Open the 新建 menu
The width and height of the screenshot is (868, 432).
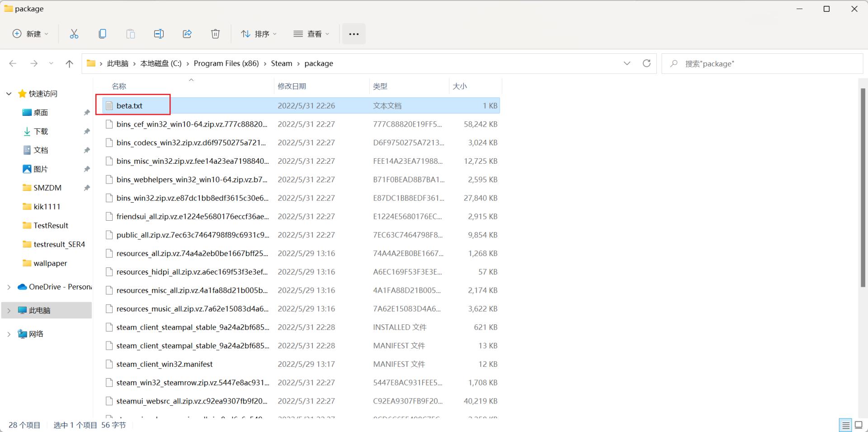[x=30, y=33]
